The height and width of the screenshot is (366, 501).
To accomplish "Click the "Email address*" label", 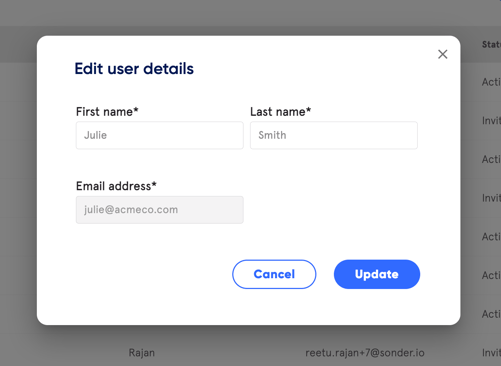I will (116, 186).
